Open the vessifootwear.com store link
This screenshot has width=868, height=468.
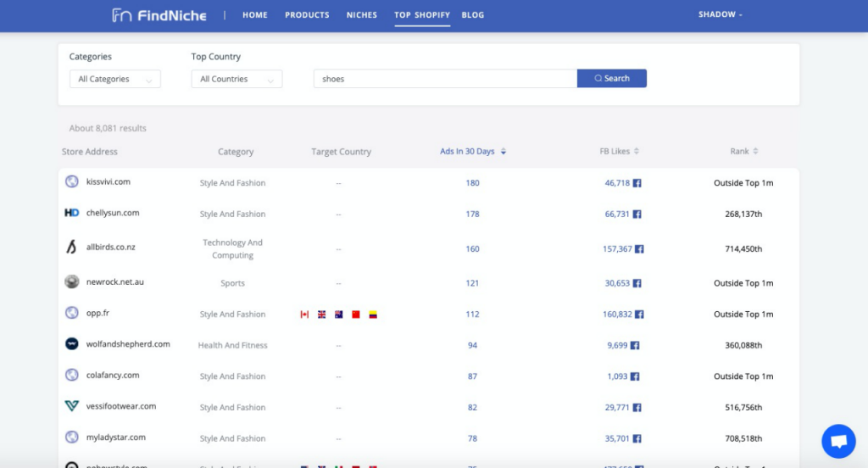click(x=121, y=406)
